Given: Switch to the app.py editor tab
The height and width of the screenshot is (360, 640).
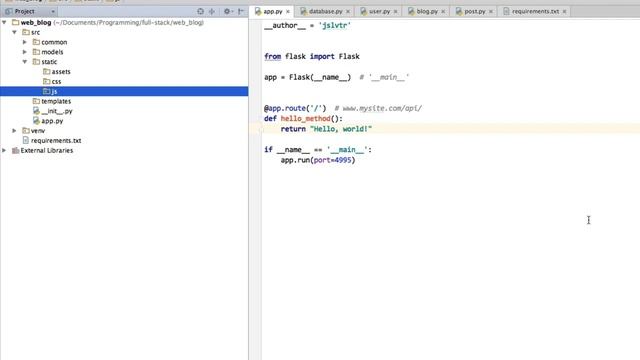Looking at the screenshot, I should pyautogui.click(x=273, y=11).
